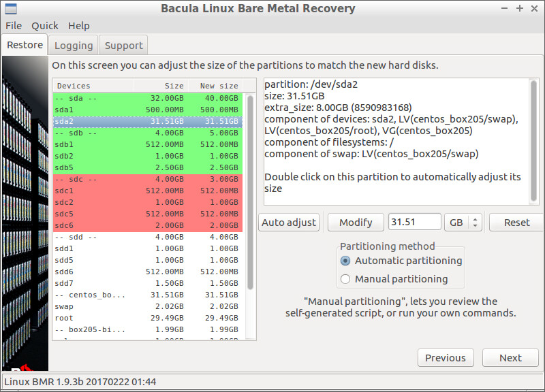
Task: Click the devices list vertical scrollbar
Action: pos(250,193)
